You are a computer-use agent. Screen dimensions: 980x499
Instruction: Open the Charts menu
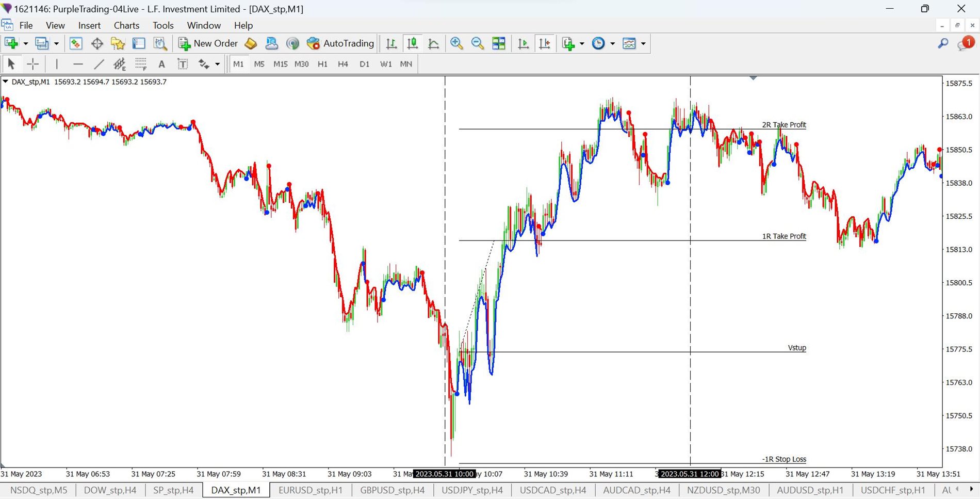tap(126, 25)
